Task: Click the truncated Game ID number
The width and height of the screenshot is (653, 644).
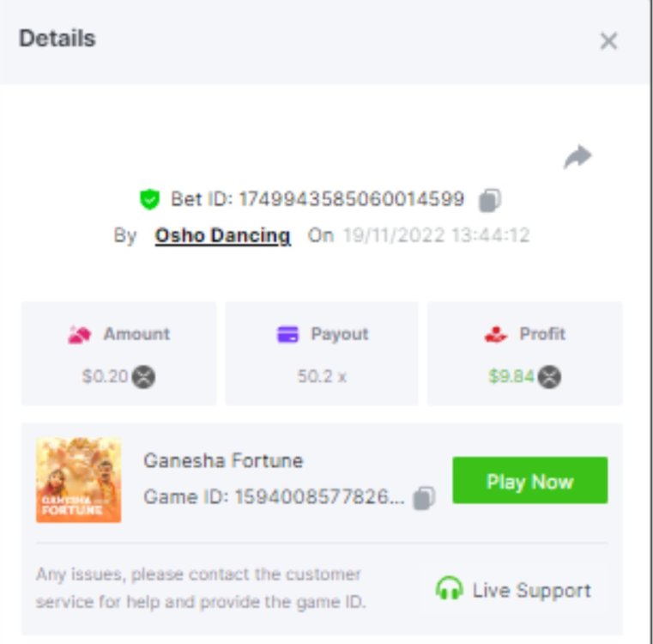Action: [x=319, y=497]
